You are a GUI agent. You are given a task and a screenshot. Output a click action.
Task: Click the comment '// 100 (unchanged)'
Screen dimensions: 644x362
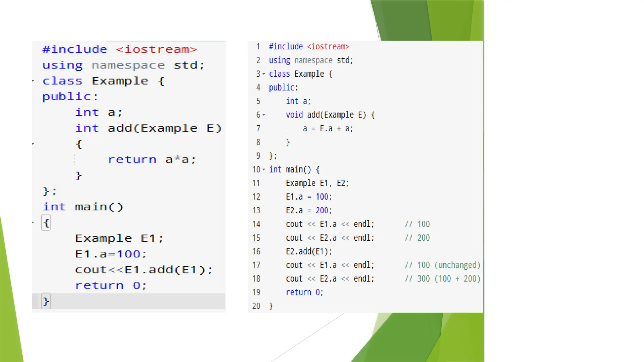442,265
